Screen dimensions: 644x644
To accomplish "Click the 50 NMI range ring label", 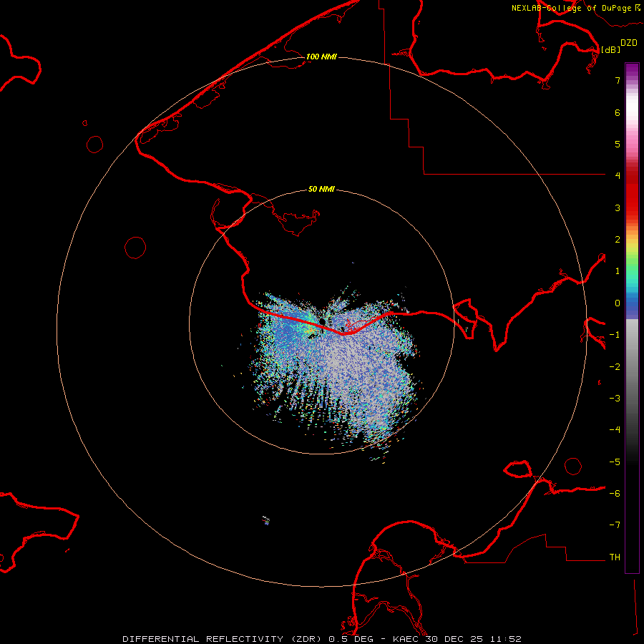I will (x=321, y=189).
